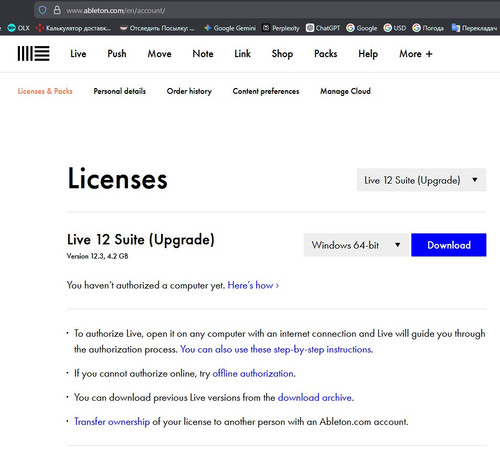The height and width of the screenshot is (450, 500).
Task: Open the ChatGPT bookmark
Action: (323, 28)
